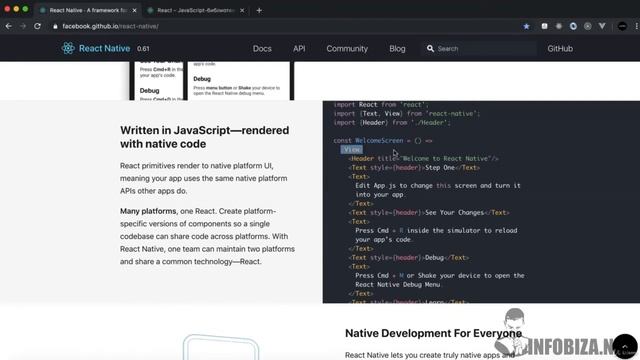Click the highlighted View tag in code
The width and height of the screenshot is (640, 360).
tap(351, 149)
